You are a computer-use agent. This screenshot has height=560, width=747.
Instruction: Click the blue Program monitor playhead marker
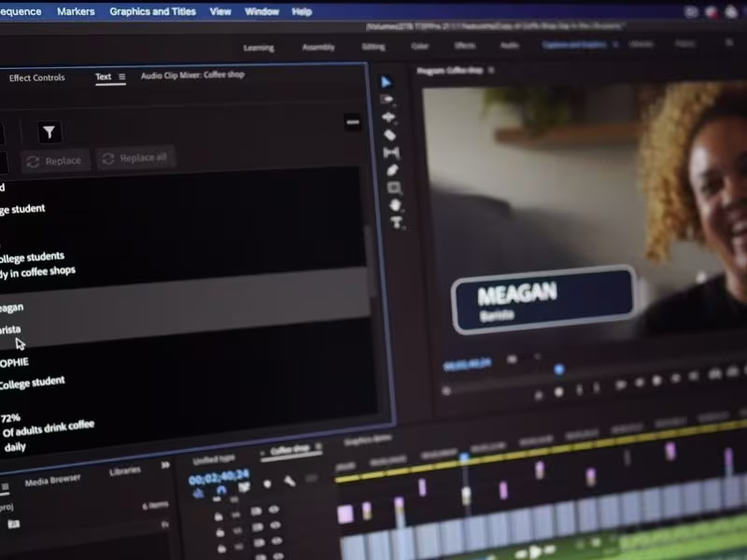pyautogui.click(x=558, y=369)
